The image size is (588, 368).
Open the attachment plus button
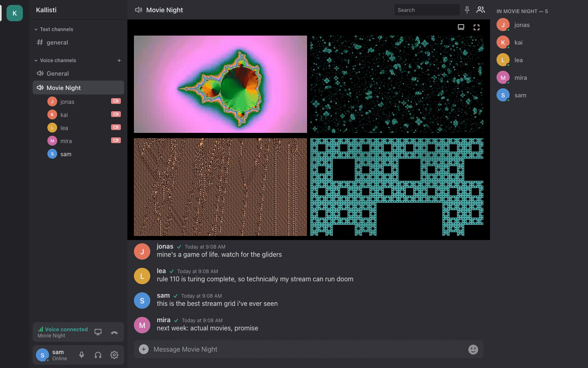tap(144, 349)
